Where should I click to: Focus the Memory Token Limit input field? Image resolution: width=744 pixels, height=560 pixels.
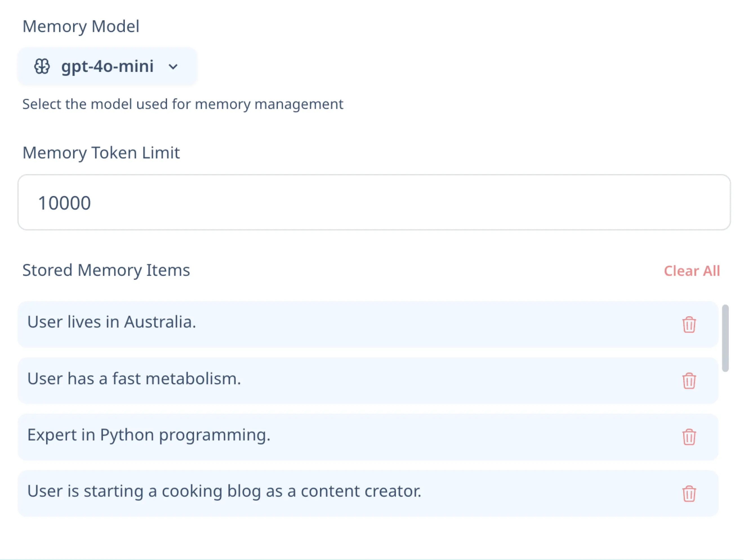coord(373,202)
